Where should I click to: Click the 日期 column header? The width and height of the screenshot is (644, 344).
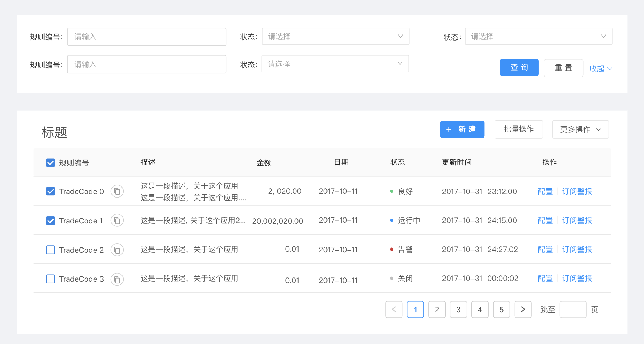tap(341, 162)
